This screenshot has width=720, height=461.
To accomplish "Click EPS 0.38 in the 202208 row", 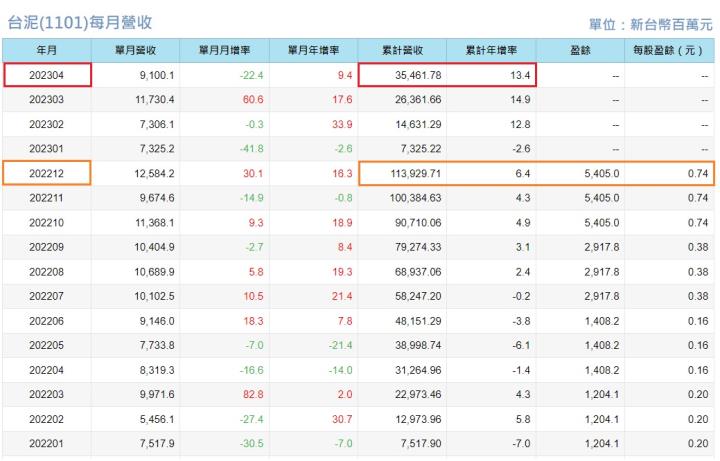I will tap(698, 272).
